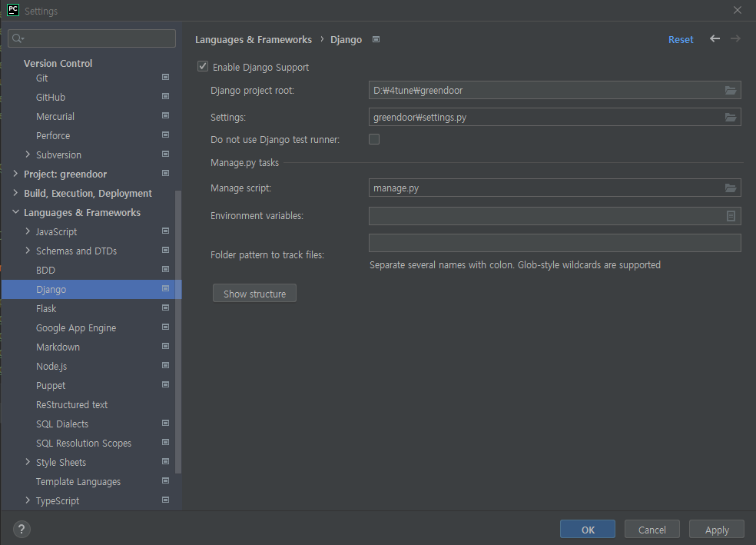
Task: Click the Environment variables text field
Action: click(555, 216)
